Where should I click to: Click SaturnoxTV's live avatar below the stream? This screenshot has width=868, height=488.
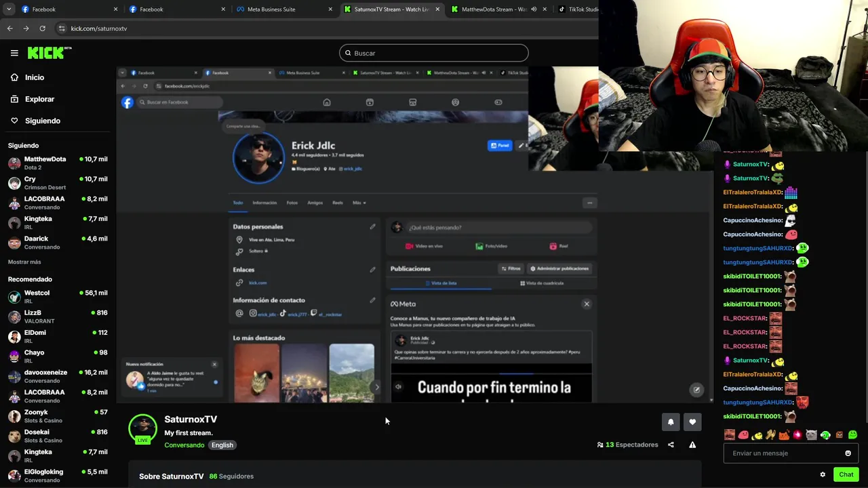click(x=143, y=430)
